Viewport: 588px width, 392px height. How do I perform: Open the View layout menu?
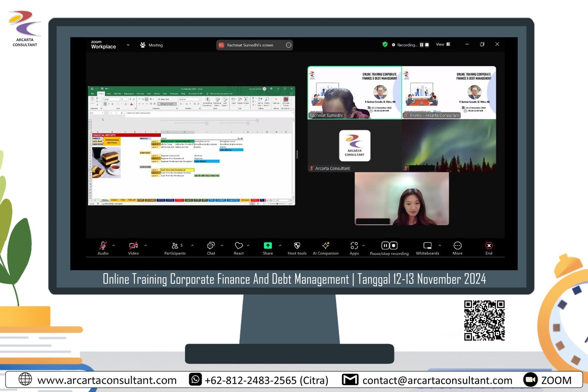click(443, 44)
